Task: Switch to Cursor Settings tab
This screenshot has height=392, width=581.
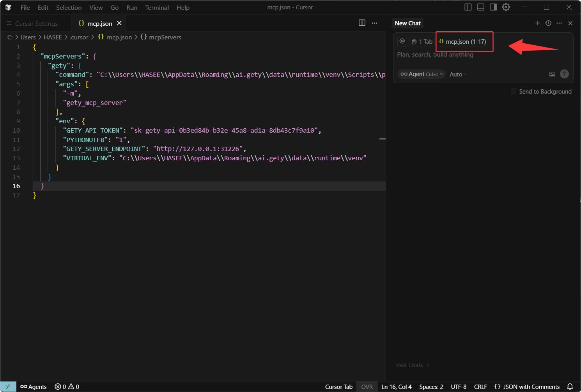Action: click(36, 23)
